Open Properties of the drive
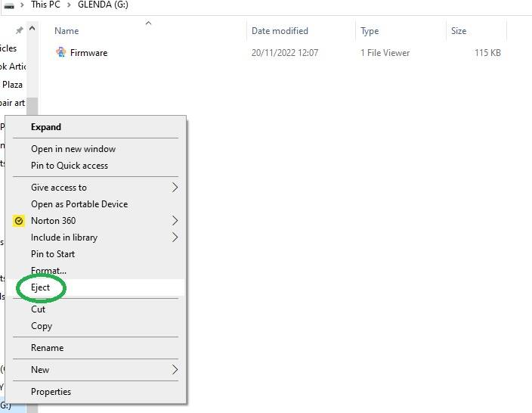The image size is (532, 413). click(x=96, y=392)
